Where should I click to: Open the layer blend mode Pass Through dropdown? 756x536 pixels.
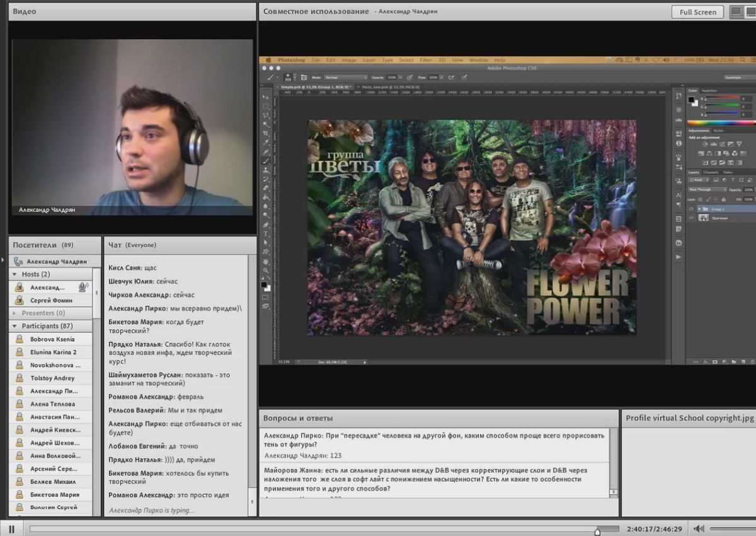[707, 189]
